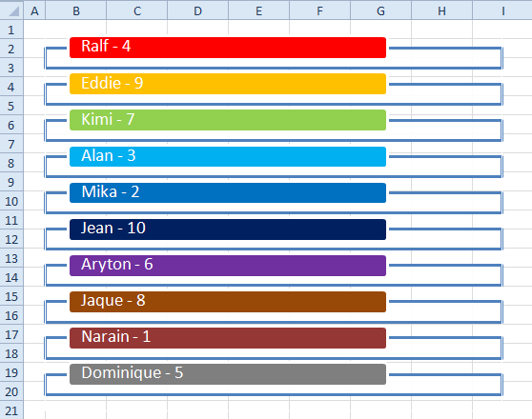Image resolution: width=532 pixels, height=419 pixels.
Task: Select row 16 header
Action: click(11, 315)
